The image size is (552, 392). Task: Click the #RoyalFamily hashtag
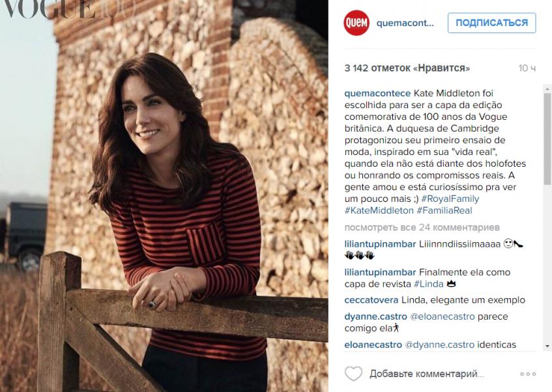tap(450, 199)
